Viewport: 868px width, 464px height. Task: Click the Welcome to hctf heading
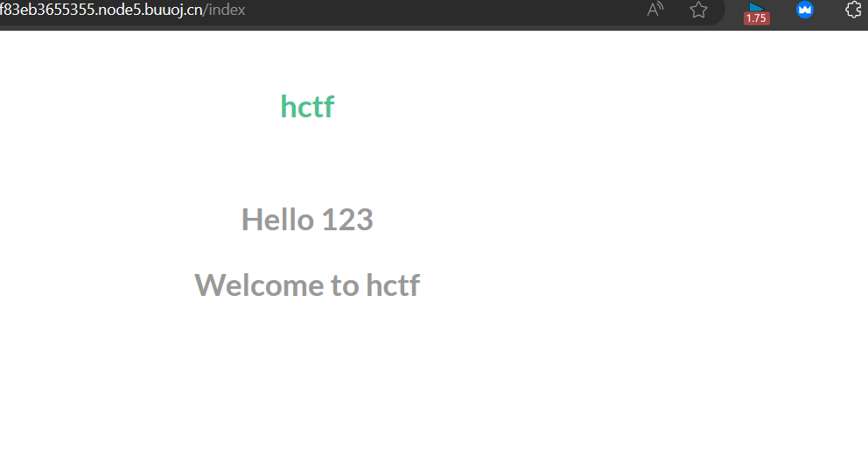pyautogui.click(x=307, y=285)
